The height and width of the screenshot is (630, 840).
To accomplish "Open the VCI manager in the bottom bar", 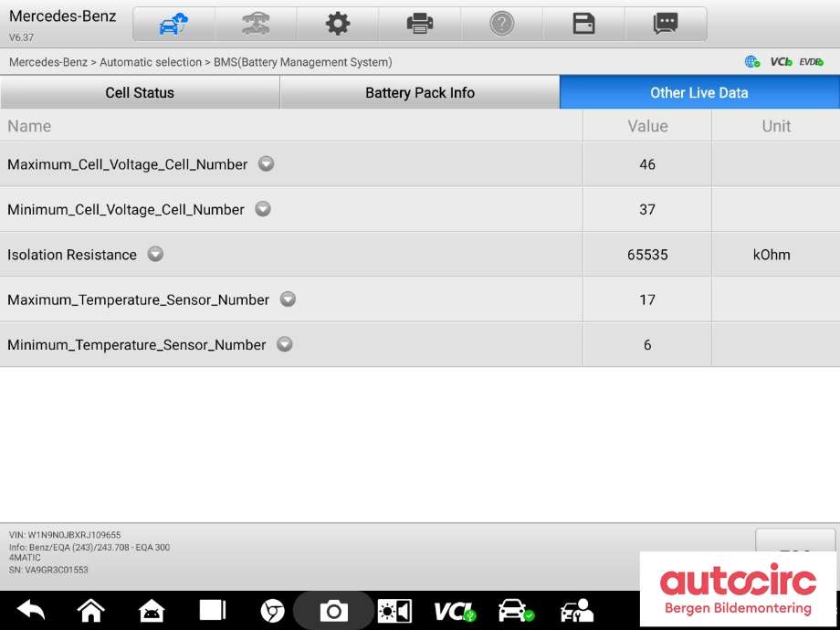I will tap(455, 611).
